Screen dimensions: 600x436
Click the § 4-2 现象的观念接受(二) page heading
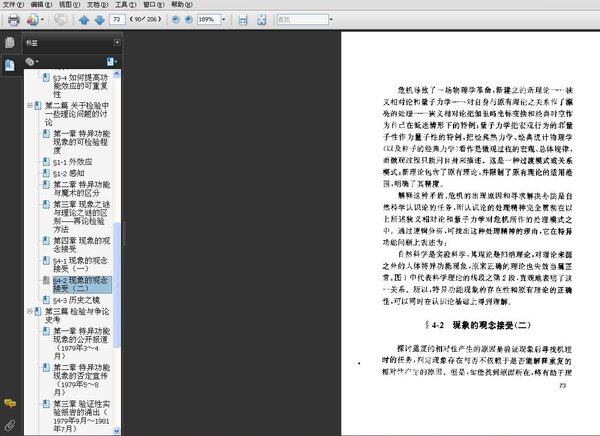click(x=478, y=325)
